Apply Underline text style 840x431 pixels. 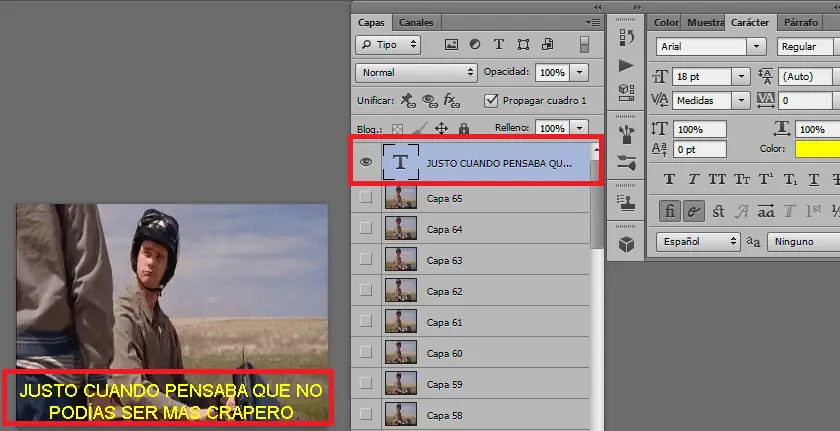(x=814, y=179)
